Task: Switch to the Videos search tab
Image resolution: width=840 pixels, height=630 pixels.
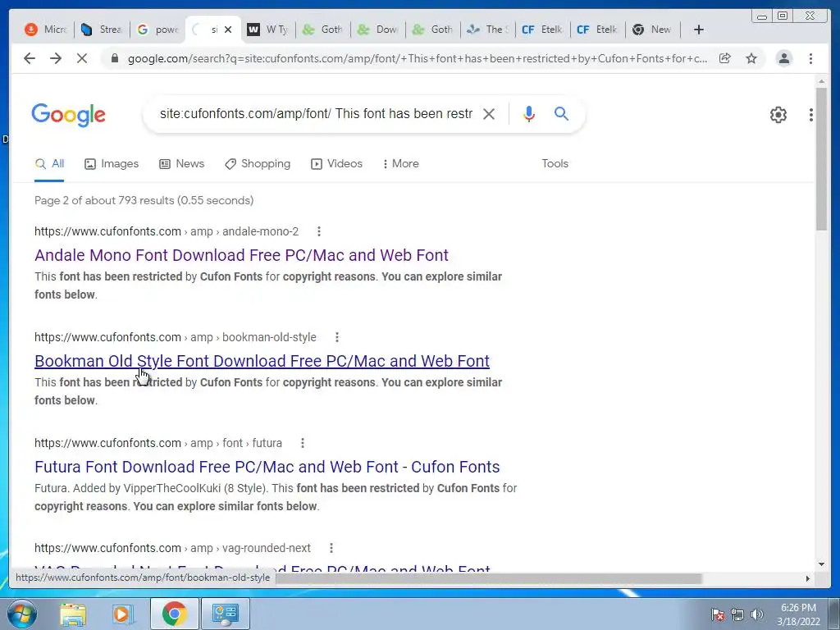Action: click(x=336, y=164)
